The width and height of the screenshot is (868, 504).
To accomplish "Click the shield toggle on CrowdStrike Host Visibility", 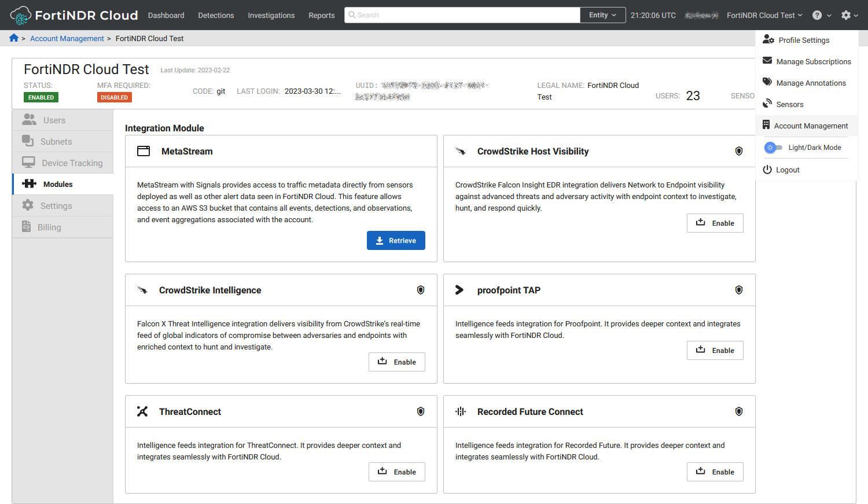I will point(739,150).
